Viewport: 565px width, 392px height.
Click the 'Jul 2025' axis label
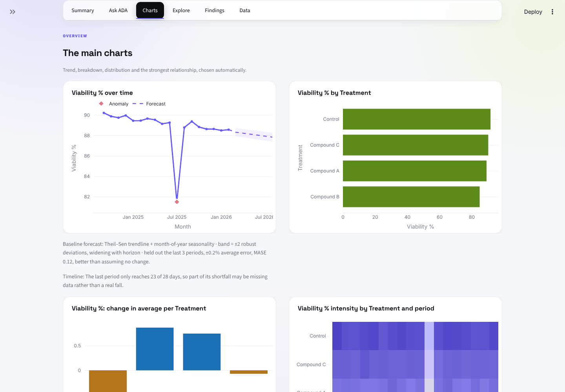(x=177, y=217)
